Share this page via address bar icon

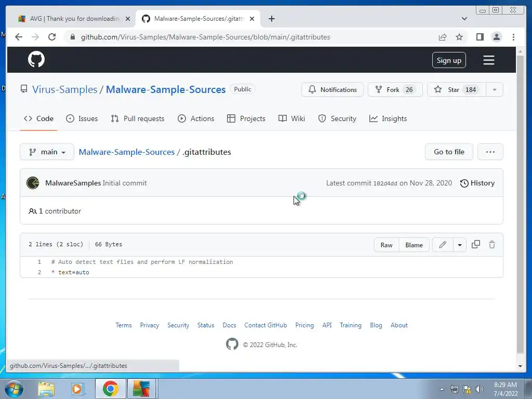pos(443,37)
